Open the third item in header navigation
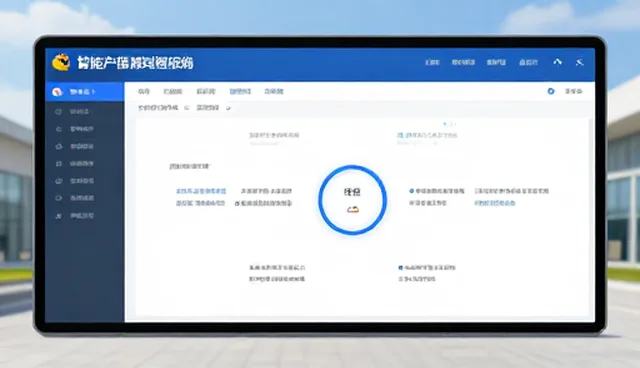This screenshot has height=368, width=640. pyautogui.click(x=496, y=62)
